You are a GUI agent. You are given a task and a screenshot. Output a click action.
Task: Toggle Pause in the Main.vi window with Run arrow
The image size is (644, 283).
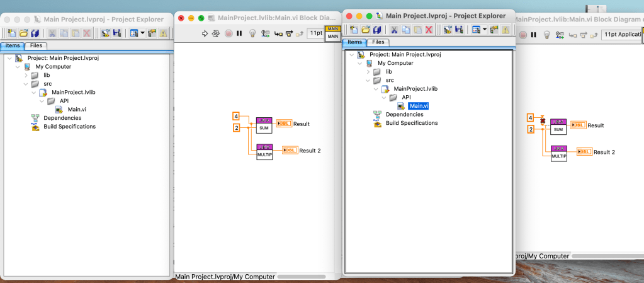(x=239, y=33)
